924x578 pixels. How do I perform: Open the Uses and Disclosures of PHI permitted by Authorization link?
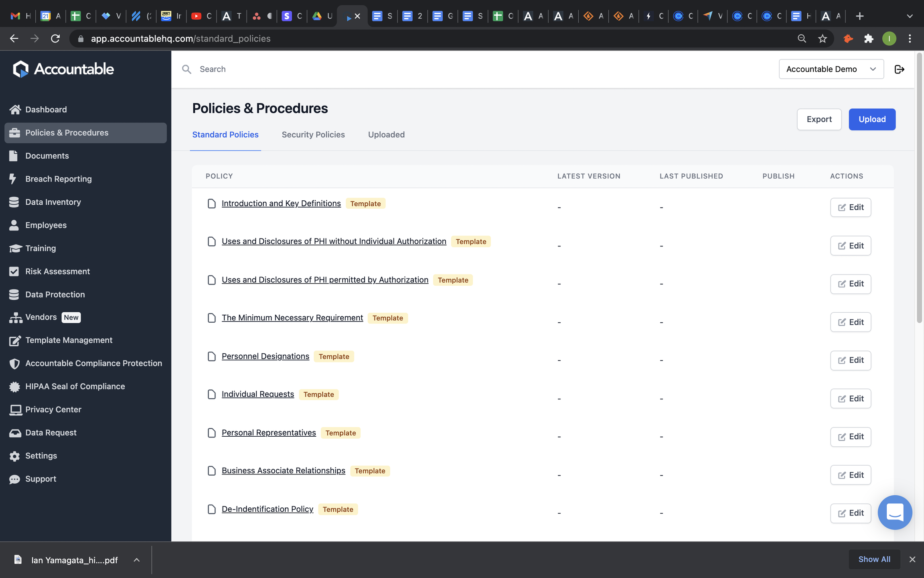point(325,280)
